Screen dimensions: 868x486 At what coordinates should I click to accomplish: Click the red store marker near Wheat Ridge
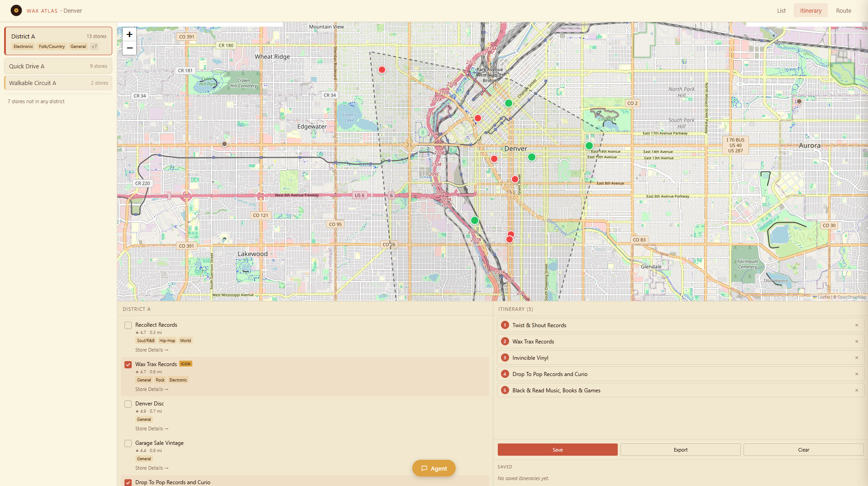coord(382,70)
